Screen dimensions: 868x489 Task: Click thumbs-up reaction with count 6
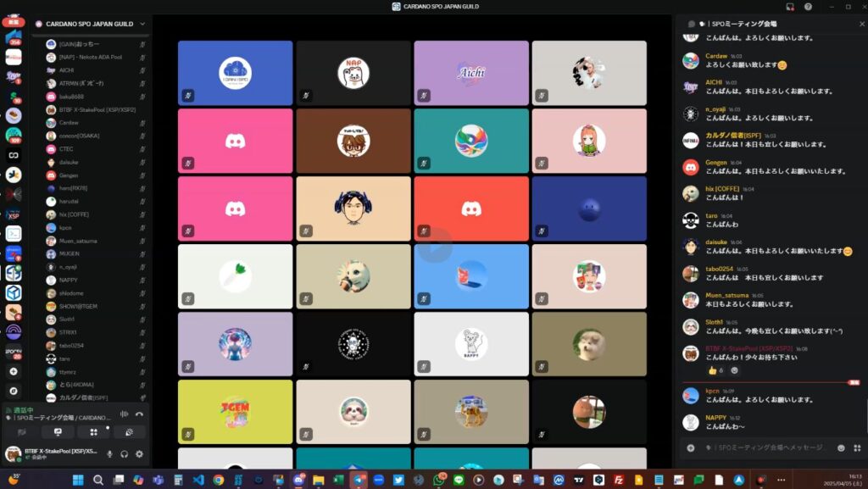pyautogui.click(x=715, y=370)
